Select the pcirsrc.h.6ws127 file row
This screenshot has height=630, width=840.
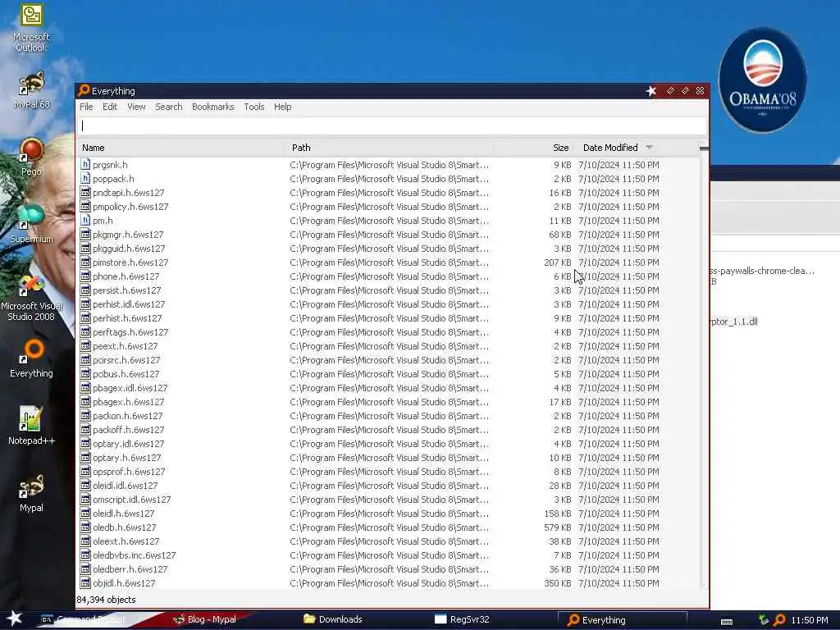pyautogui.click(x=388, y=360)
